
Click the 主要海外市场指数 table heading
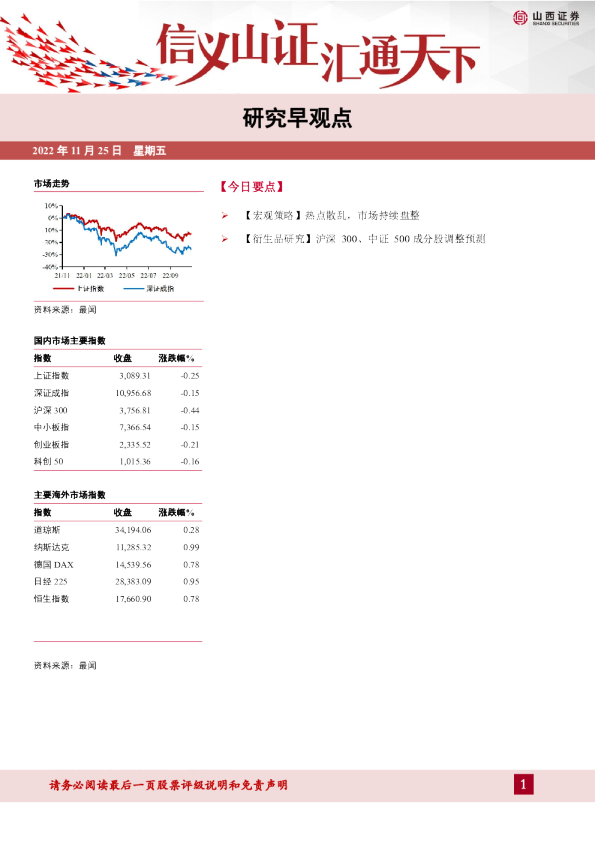pos(70,495)
